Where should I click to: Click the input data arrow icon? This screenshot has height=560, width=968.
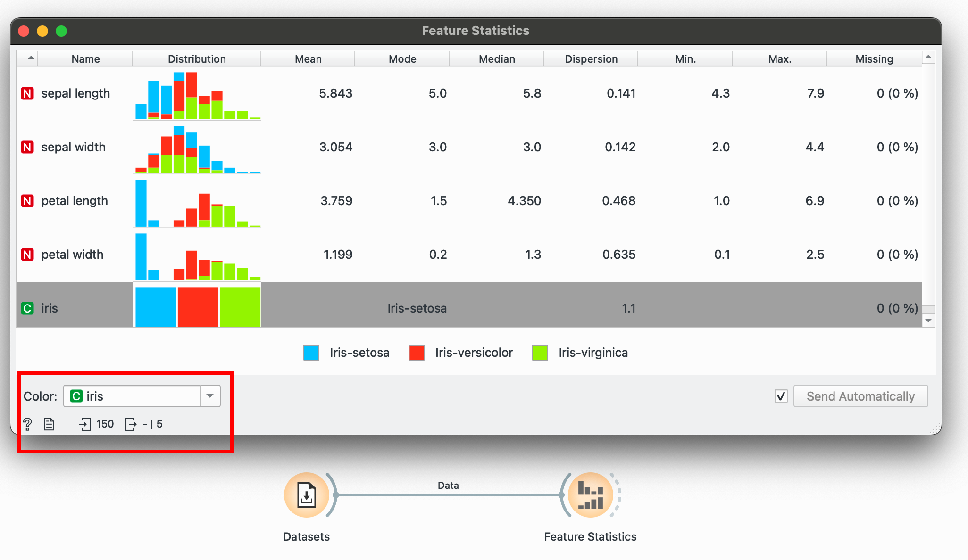point(85,424)
